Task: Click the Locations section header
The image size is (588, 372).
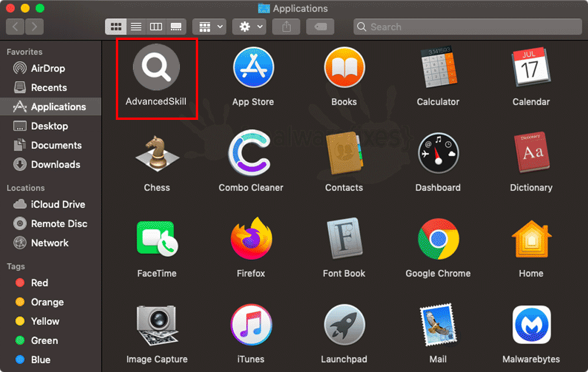Action: tap(25, 187)
